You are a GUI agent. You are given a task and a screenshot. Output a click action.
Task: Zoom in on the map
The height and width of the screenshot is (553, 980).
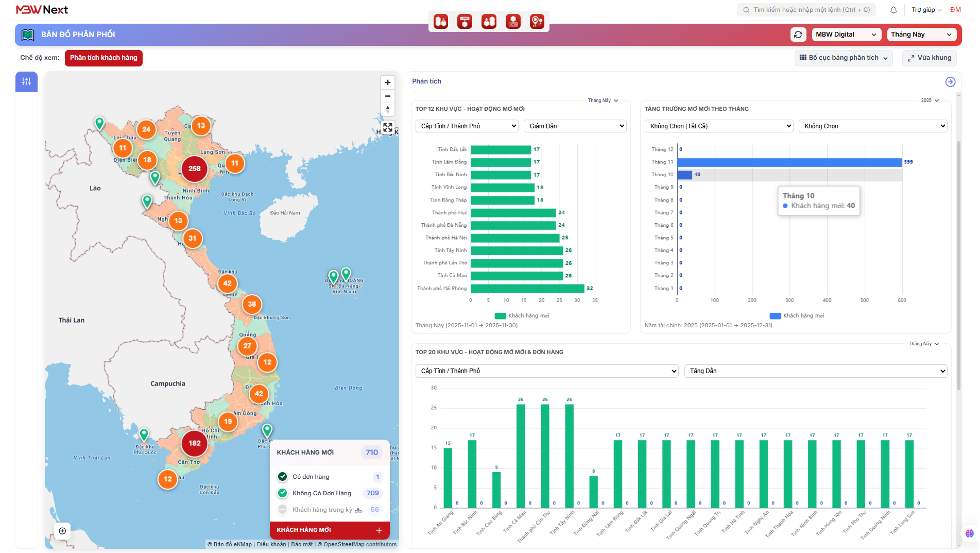pos(388,82)
